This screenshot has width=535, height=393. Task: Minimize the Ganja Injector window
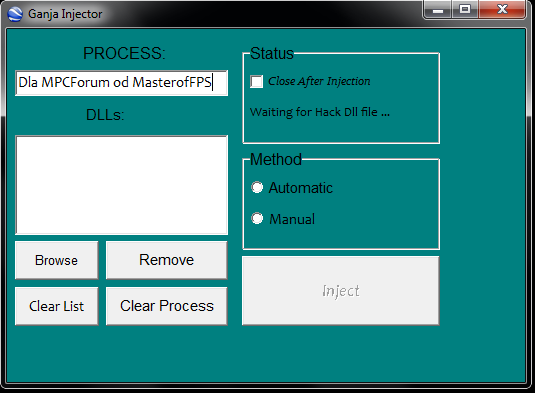coord(438,10)
